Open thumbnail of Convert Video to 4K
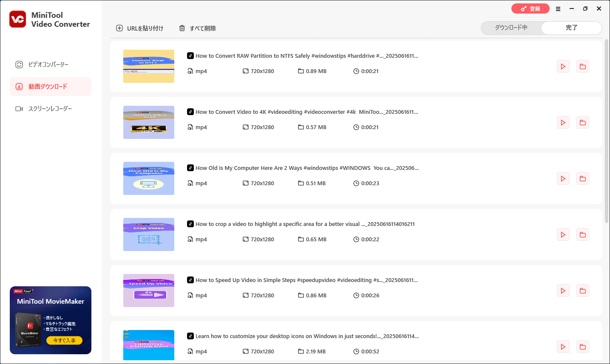 tap(149, 122)
